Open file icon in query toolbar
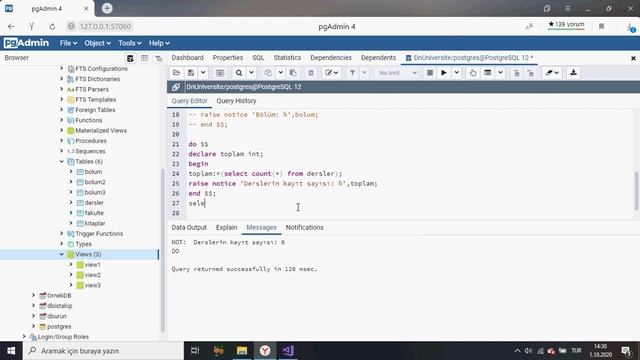640x360 pixels. (x=176, y=73)
